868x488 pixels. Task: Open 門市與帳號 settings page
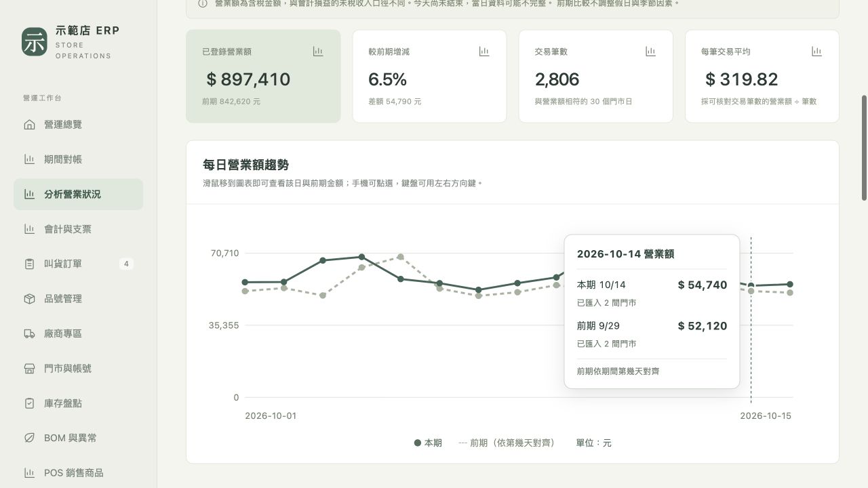point(78,369)
